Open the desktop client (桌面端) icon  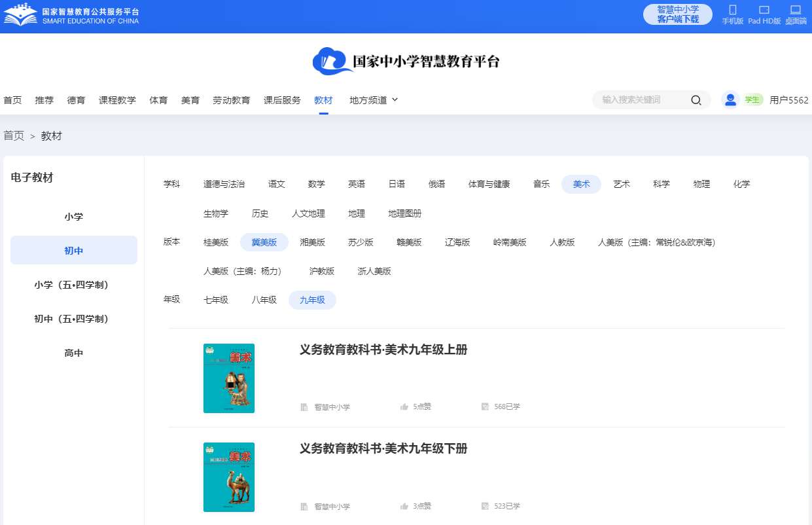point(796,10)
